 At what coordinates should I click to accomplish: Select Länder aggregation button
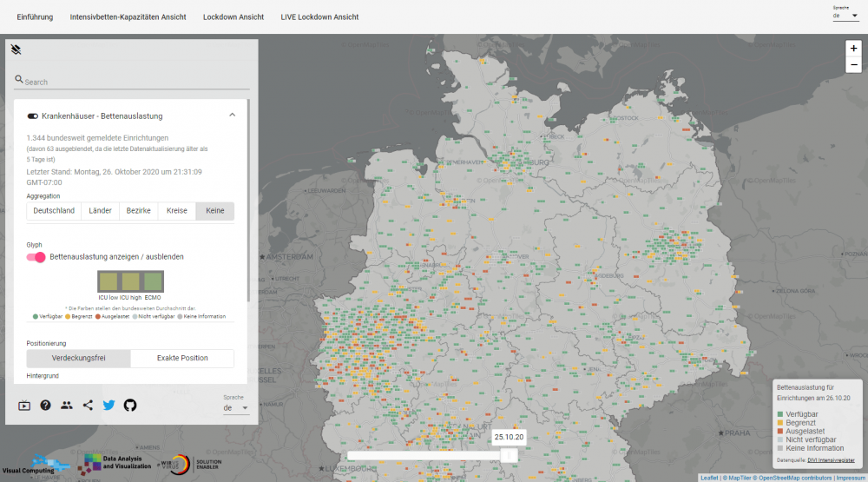pyautogui.click(x=99, y=211)
